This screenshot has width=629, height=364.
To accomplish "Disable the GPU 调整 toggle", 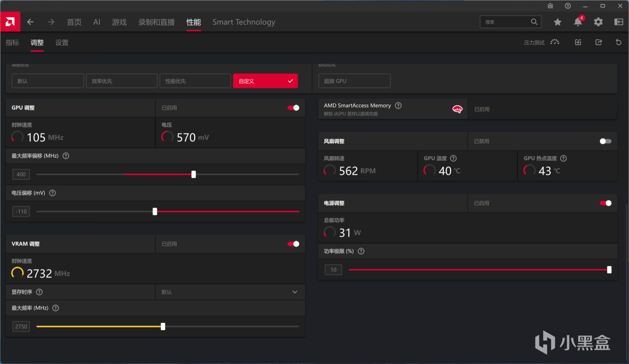I will point(293,108).
